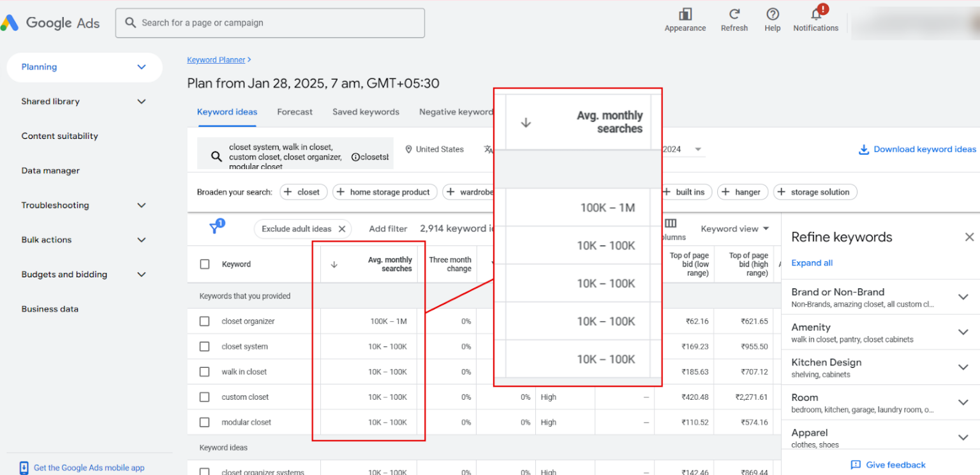Expand the Amenity refine section
This screenshot has width=980, height=475.
tap(963, 332)
